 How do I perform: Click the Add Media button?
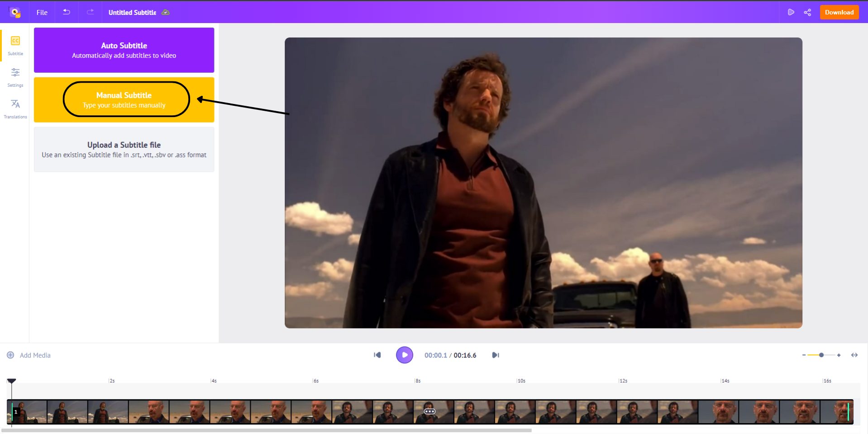point(29,355)
